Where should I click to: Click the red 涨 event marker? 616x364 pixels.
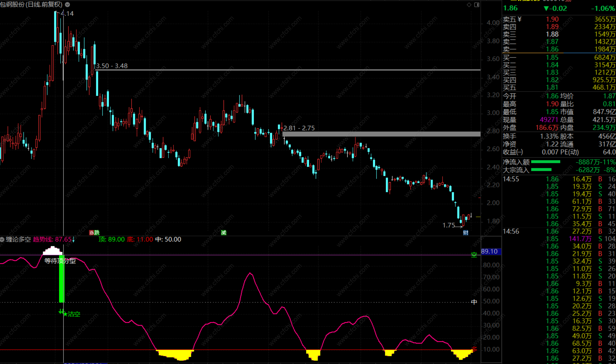[92, 233]
